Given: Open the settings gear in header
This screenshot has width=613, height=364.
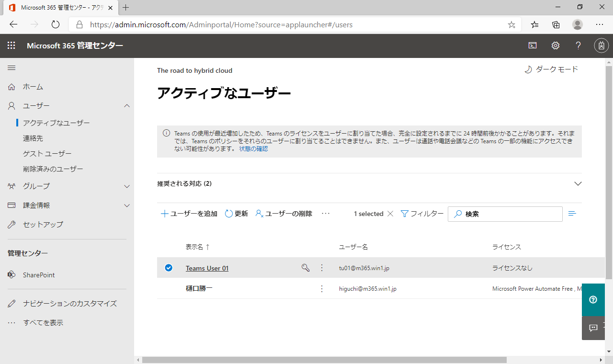Looking at the screenshot, I should click(556, 45).
